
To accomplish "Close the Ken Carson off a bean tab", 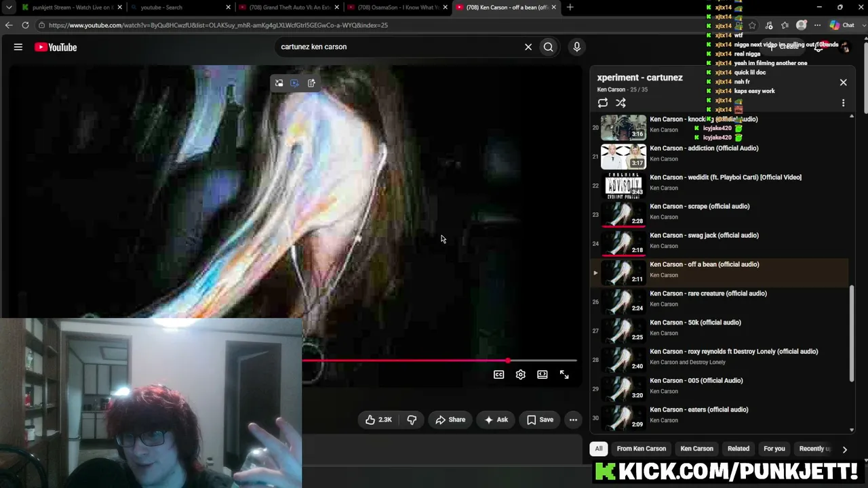I will pyautogui.click(x=554, y=7).
